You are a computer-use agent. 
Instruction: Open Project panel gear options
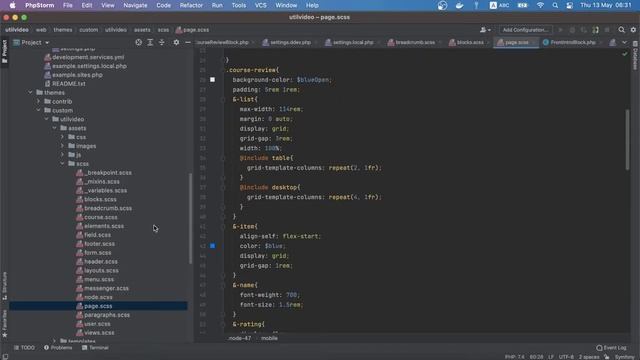point(176,42)
